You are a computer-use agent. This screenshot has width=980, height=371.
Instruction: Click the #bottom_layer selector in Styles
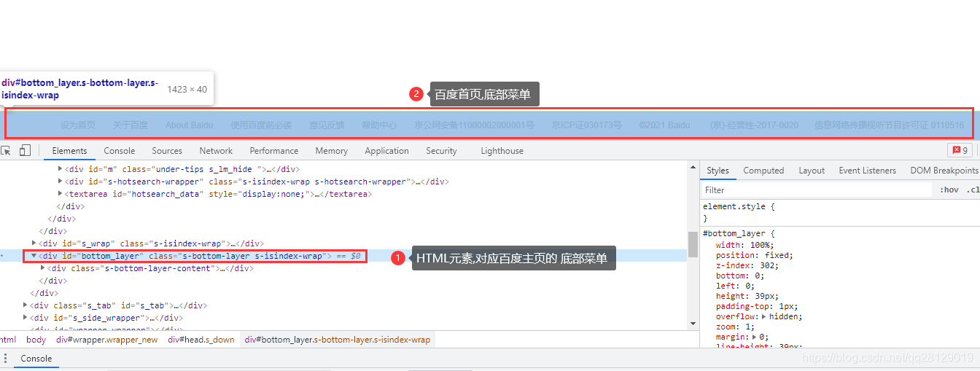tap(734, 233)
